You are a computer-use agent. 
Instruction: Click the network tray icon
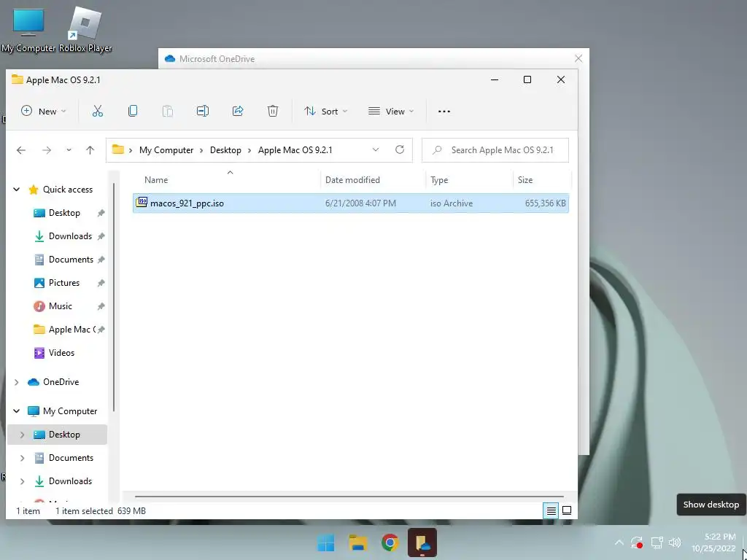coord(657,542)
